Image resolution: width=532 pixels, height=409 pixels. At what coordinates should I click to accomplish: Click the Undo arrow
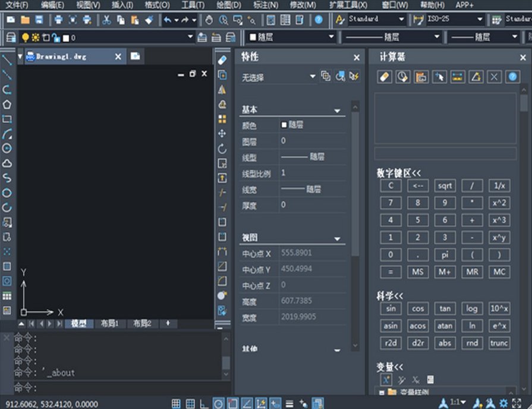pos(168,20)
